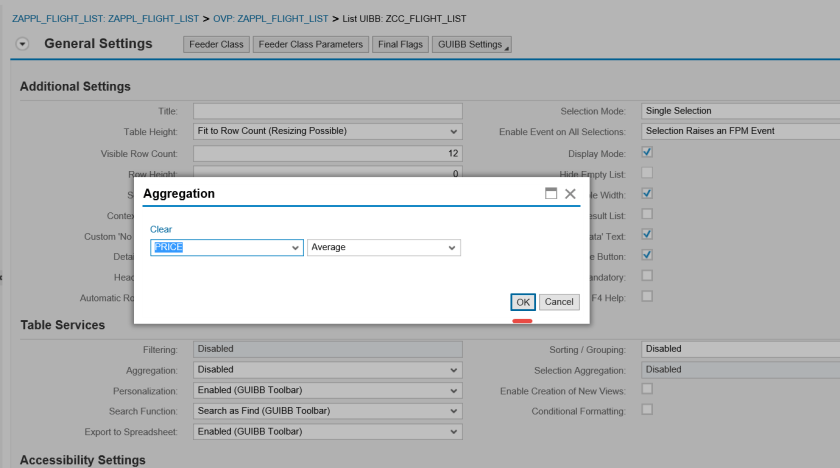
Task: Toggle the Conditional Formatting checkbox
Action: pyautogui.click(x=647, y=410)
